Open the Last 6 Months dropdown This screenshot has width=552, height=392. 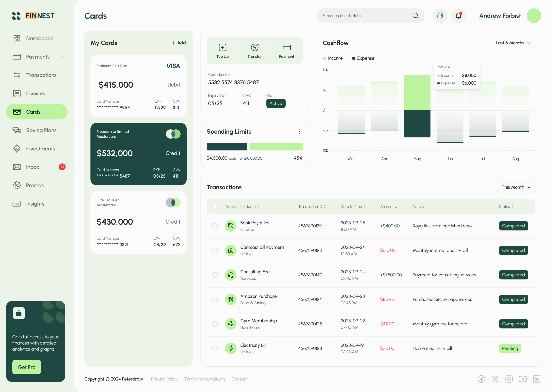(x=513, y=43)
